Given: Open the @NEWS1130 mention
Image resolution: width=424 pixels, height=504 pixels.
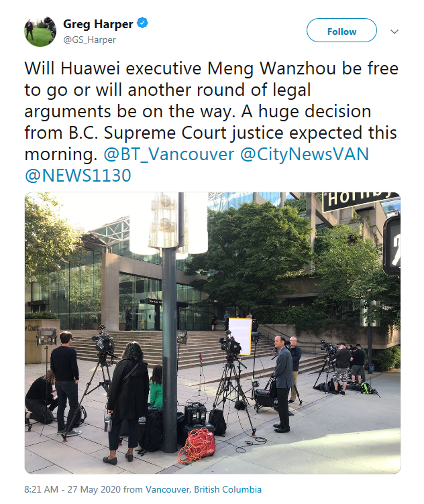Looking at the screenshot, I should 78,175.
